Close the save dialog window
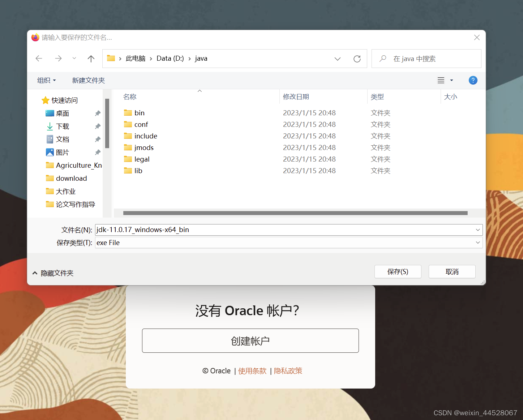The height and width of the screenshot is (420, 523). [477, 38]
